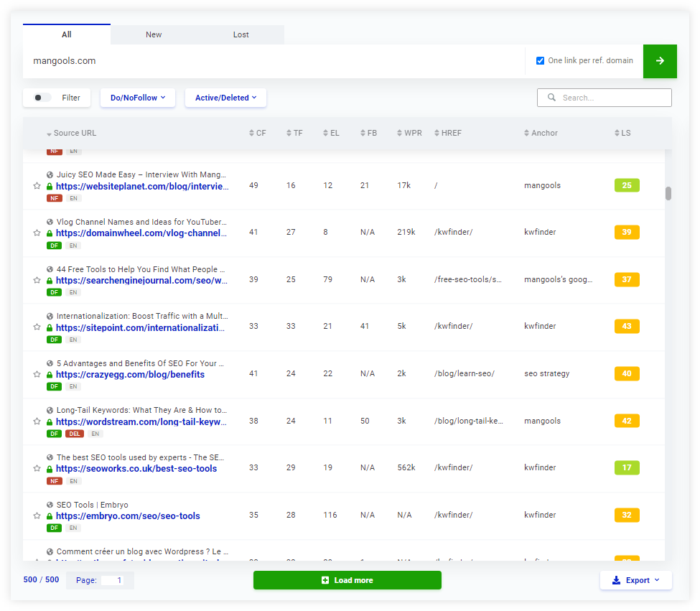The width and height of the screenshot is (700, 611).
Task: Click lock icon on websiteplanet.com link
Action: 50,187
